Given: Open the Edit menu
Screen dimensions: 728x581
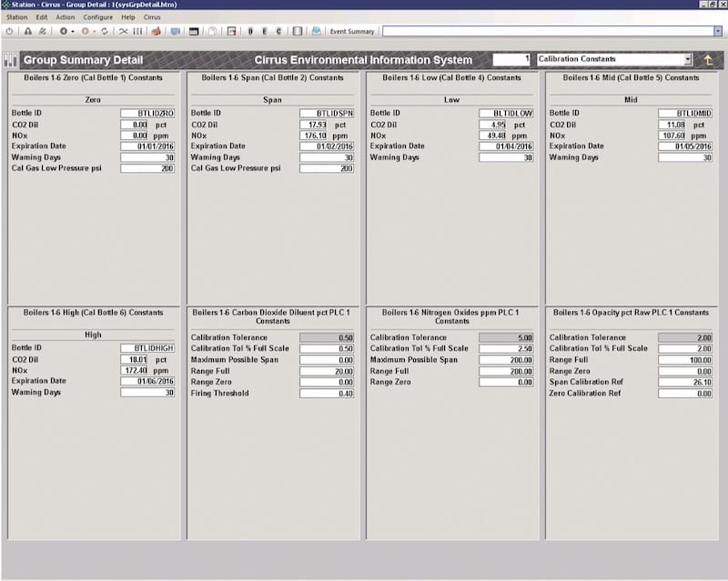Looking at the screenshot, I should coord(42,17).
